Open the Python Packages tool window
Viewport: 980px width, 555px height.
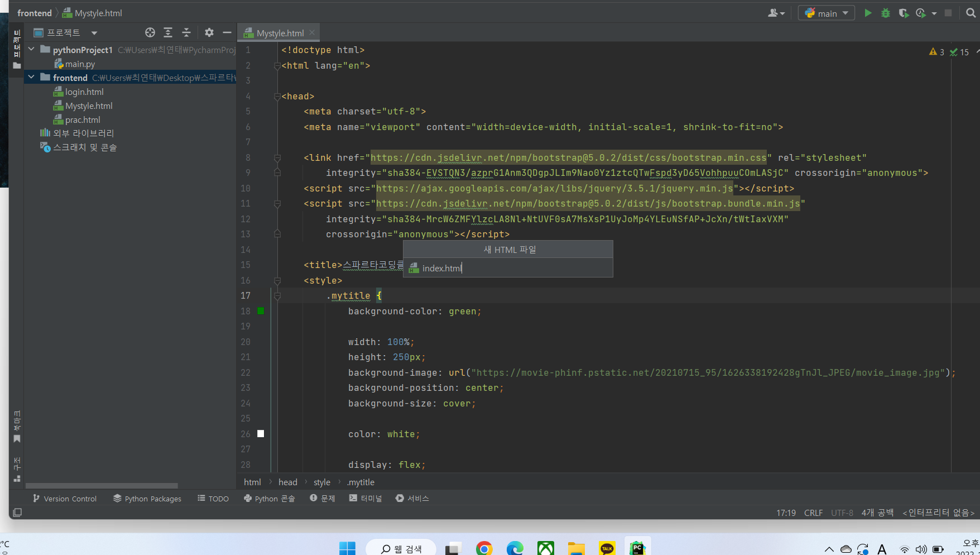[x=147, y=499]
